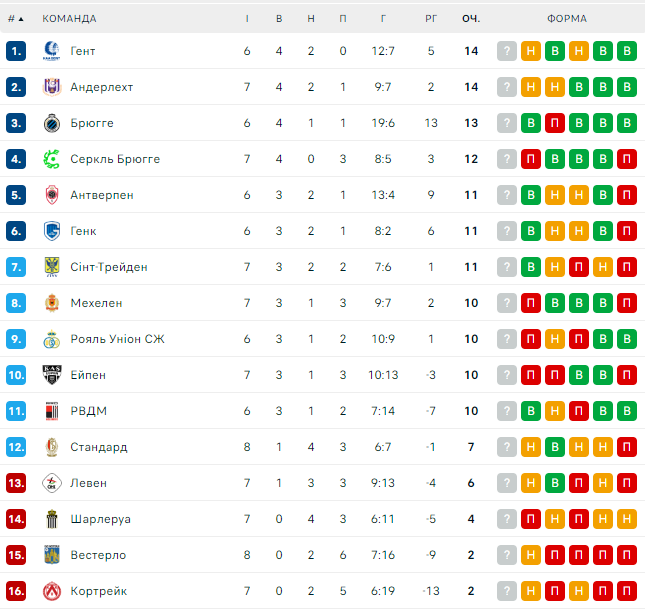Click Шарлеруа's rightmost orange Н form badge

point(627,519)
